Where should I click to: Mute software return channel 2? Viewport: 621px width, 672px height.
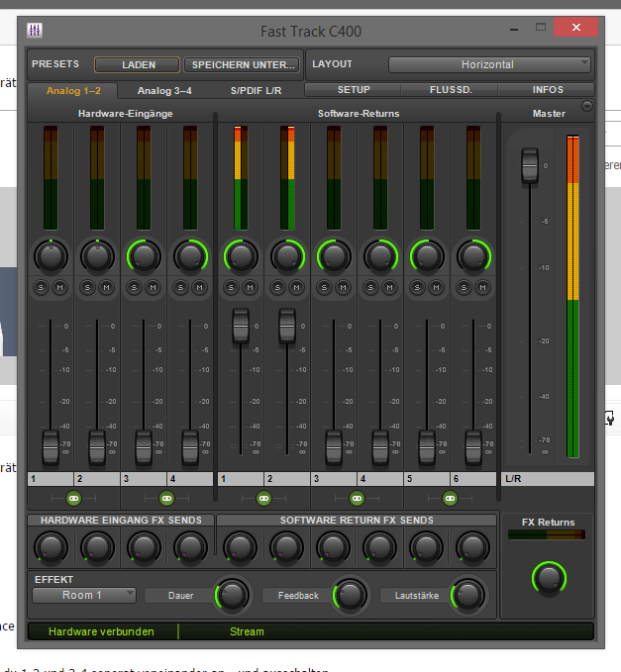click(295, 288)
